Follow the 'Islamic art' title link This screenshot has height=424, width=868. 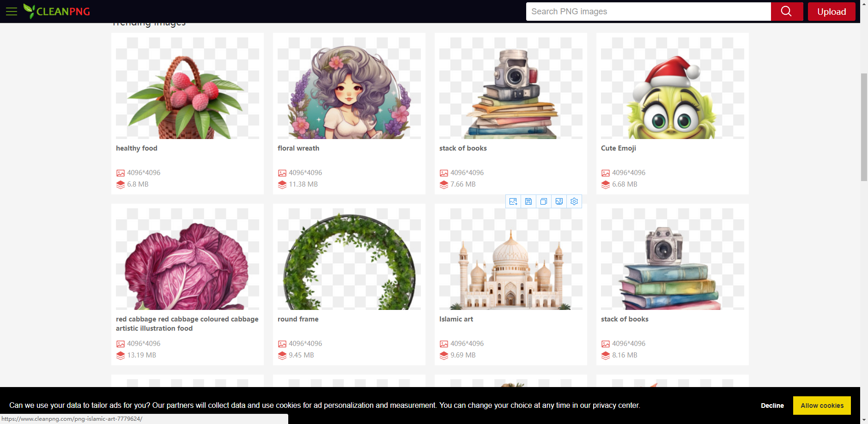[x=456, y=319]
